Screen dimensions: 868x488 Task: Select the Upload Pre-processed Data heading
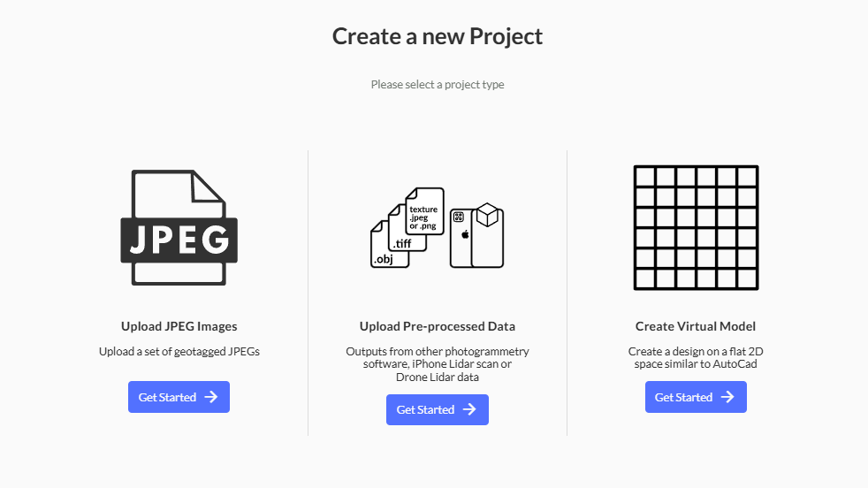[x=438, y=326]
